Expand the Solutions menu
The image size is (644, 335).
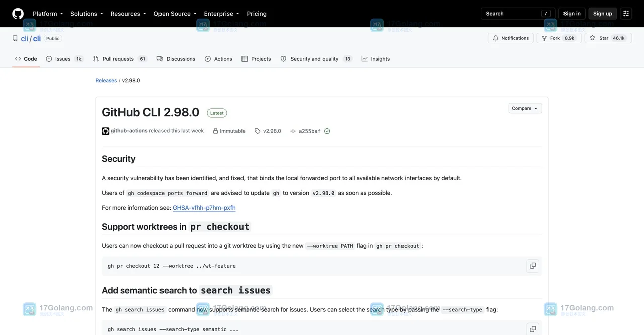87,14
